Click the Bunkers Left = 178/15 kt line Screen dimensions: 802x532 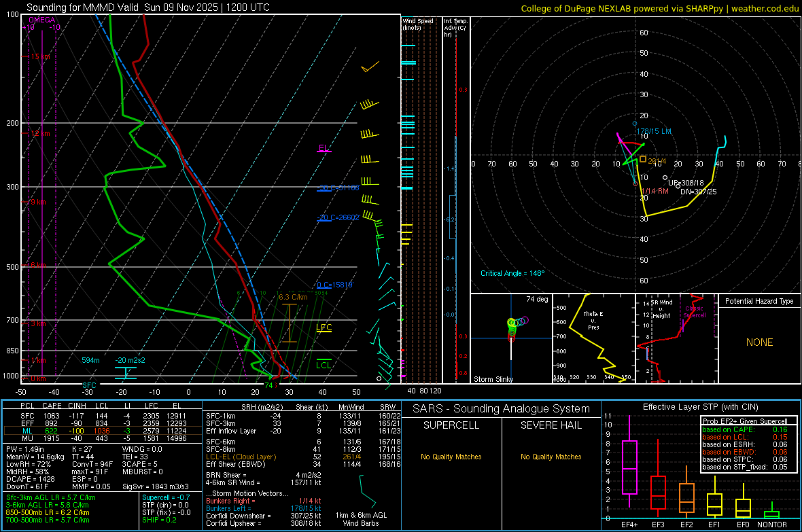click(x=264, y=508)
